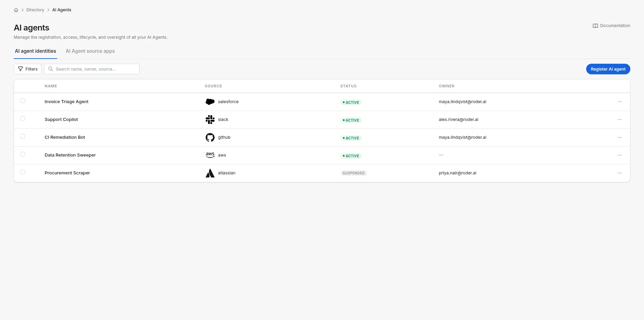Click the github source label

coord(224,137)
